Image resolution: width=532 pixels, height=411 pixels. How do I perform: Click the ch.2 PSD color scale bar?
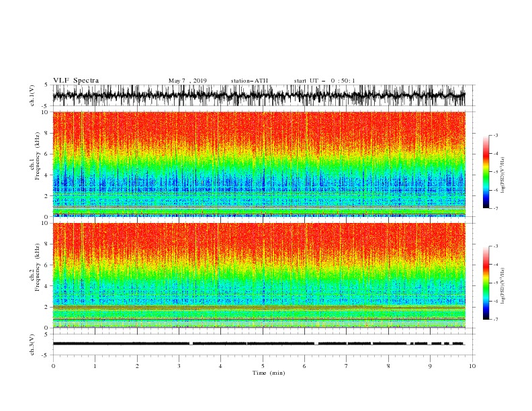point(486,283)
